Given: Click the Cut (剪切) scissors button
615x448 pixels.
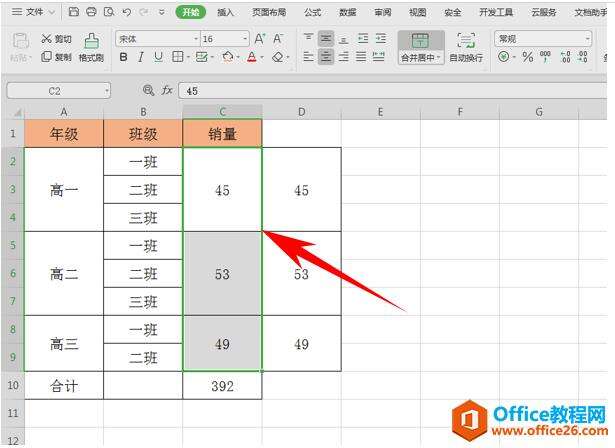Looking at the screenshot, I should (x=56, y=38).
